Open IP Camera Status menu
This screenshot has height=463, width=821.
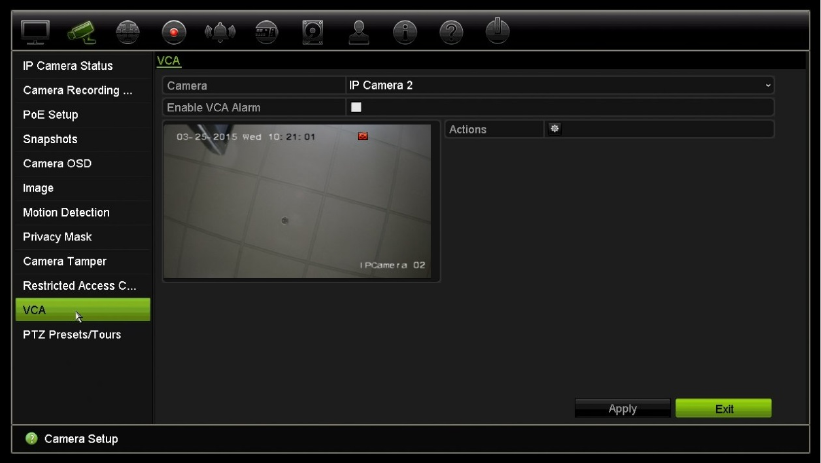coord(83,66)
